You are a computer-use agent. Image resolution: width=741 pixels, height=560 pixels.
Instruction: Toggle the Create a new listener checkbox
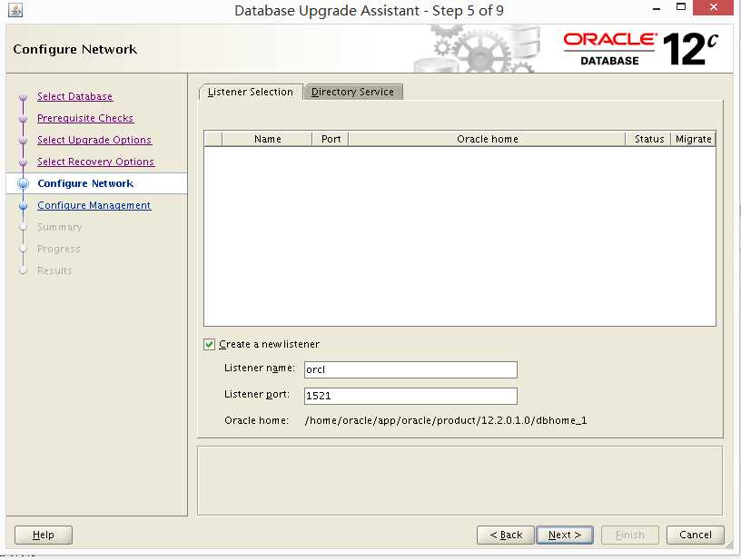pyautogui.click(x=210, y=344)
